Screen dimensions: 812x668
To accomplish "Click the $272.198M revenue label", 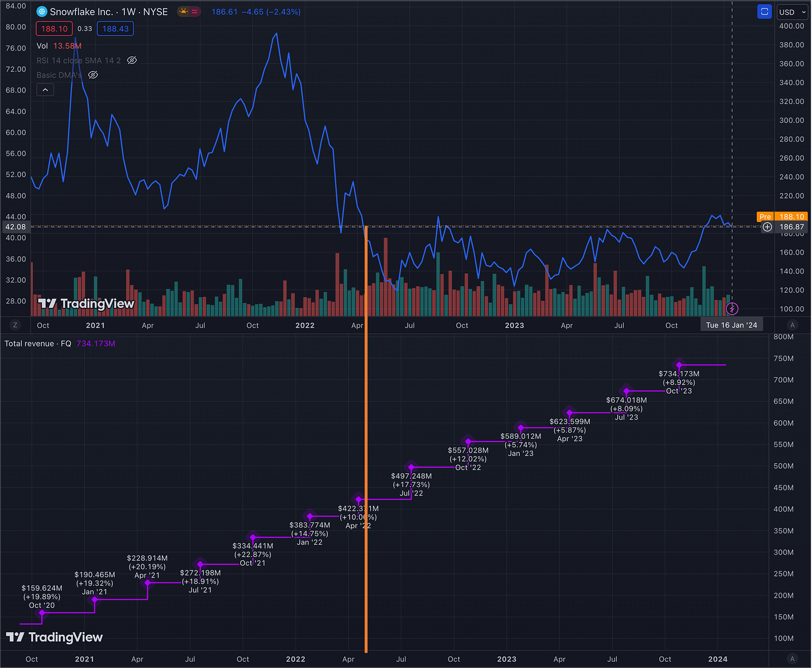I will tap(200, 573).
